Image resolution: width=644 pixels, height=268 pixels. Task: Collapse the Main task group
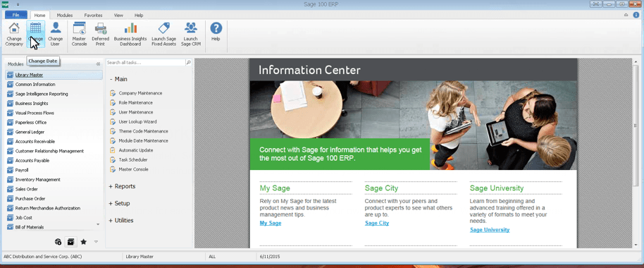coord(118,79)
